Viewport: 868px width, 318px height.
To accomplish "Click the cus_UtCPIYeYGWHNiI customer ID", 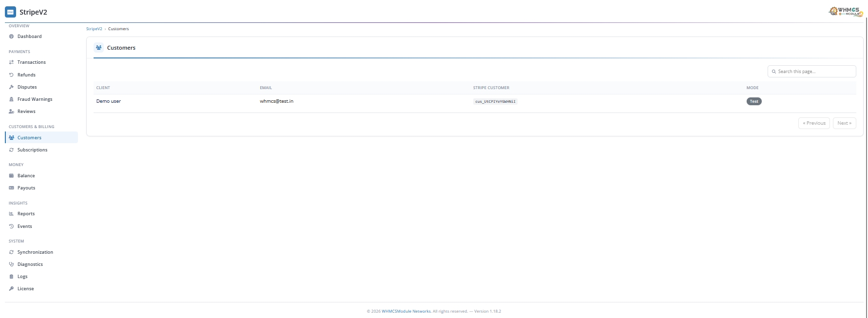I will [x=495, y=101].
